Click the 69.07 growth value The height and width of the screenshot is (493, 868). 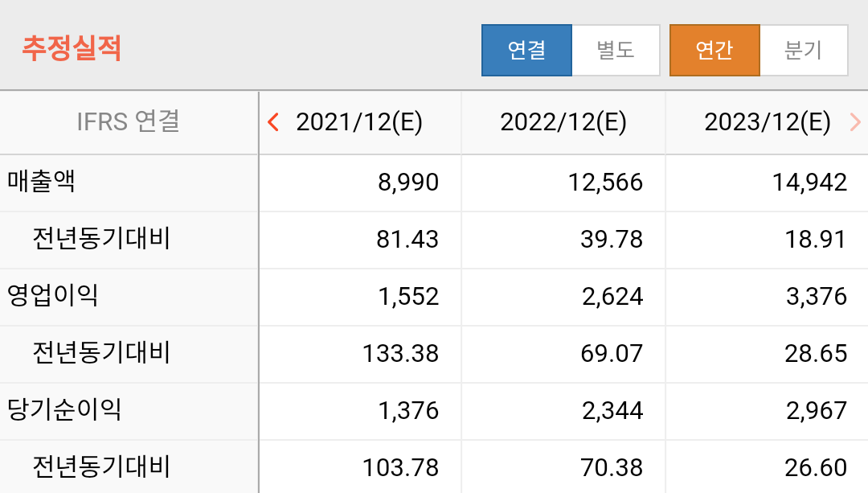tap(612, 353)
